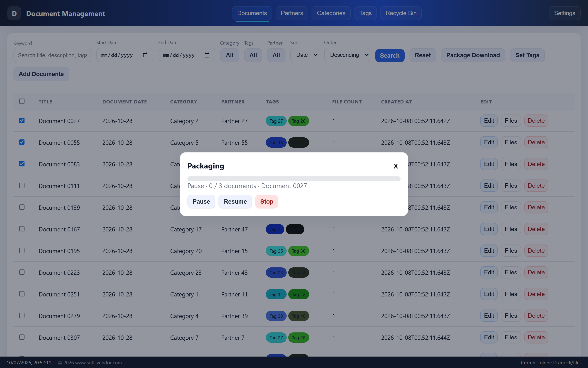The width and height of the screenshot is (588, 368).
Task: Open the Categories tab
Action: [x=331, y=13]
